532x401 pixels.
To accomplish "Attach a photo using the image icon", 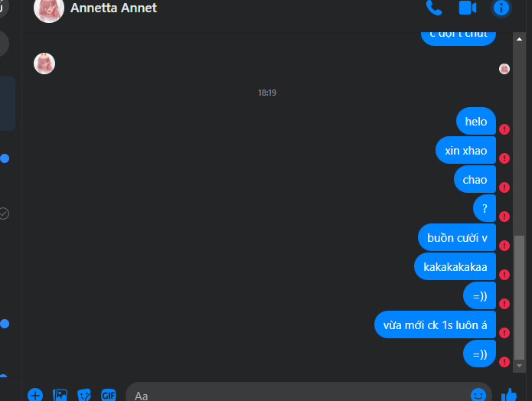I will click(60, 395).
